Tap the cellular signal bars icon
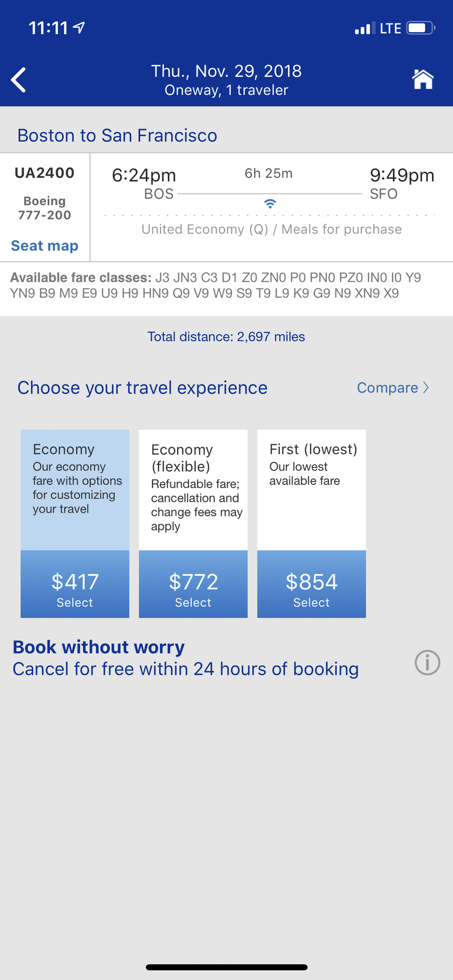The image size is (453, 980). point(365,28)
